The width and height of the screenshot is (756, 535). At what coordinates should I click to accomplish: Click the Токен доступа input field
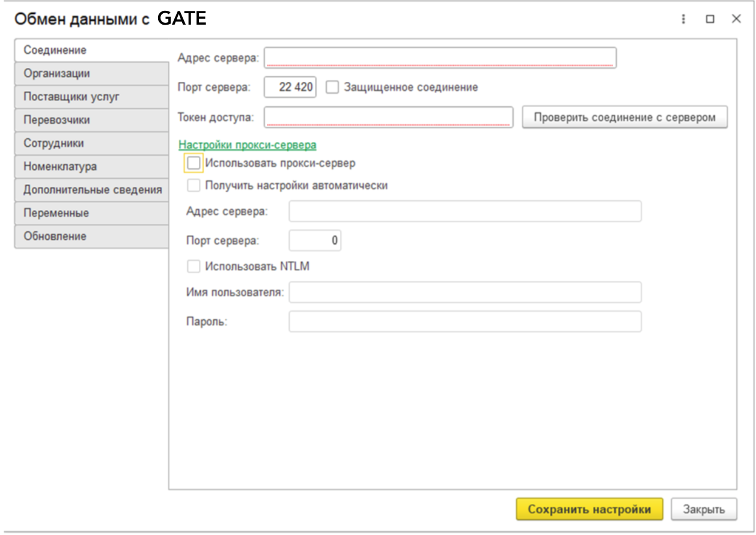point(388,117)
